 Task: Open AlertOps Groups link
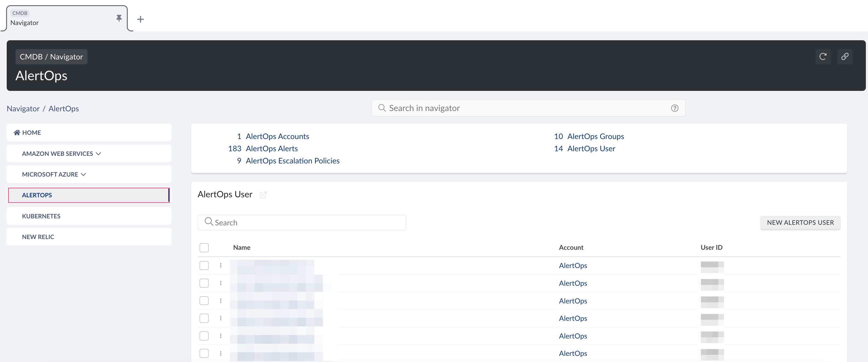(x=595, y=137)
